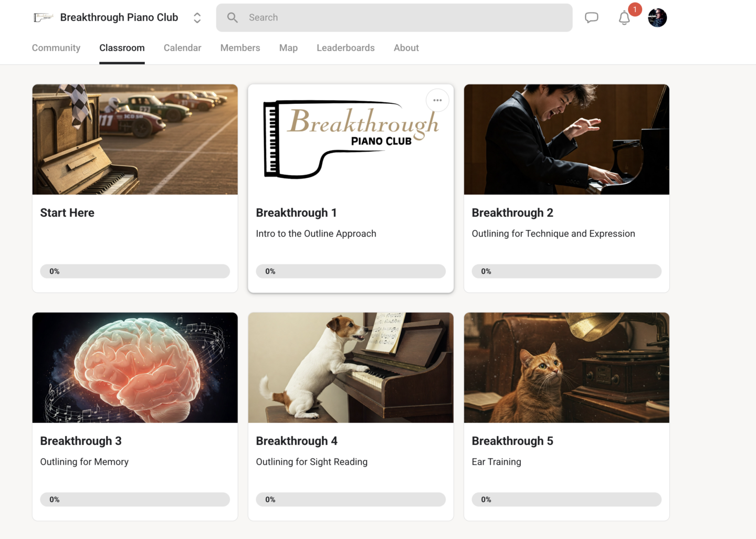Open the Start Here course title
This screenshot has width=756, height=539.
(67, 213)
